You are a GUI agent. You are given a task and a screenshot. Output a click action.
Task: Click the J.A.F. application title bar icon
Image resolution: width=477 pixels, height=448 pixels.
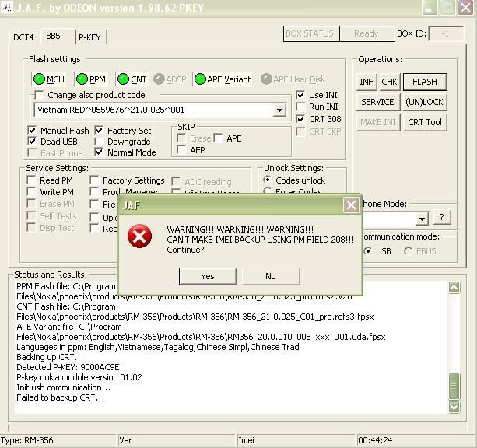click(x=7, y=7)
